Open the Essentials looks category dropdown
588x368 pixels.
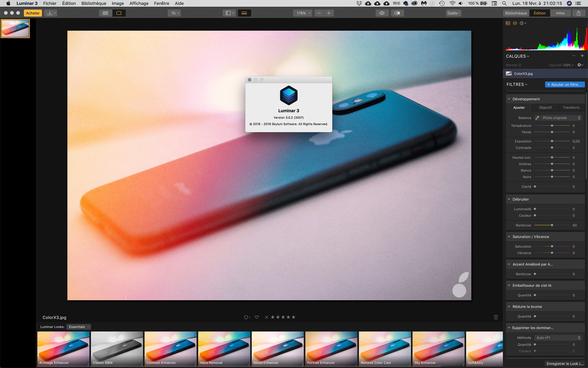click(x=79, y=327)
